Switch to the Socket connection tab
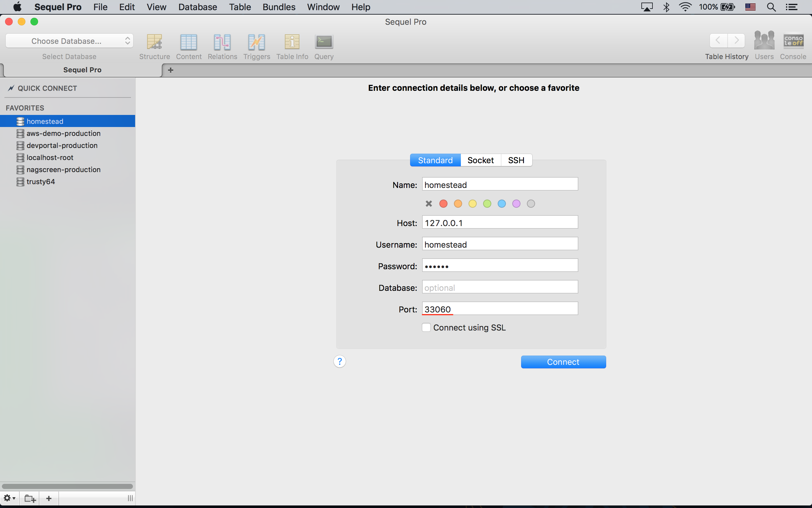Image resolution: width=812 pixels, height=508 pixels. pos(481,160)
